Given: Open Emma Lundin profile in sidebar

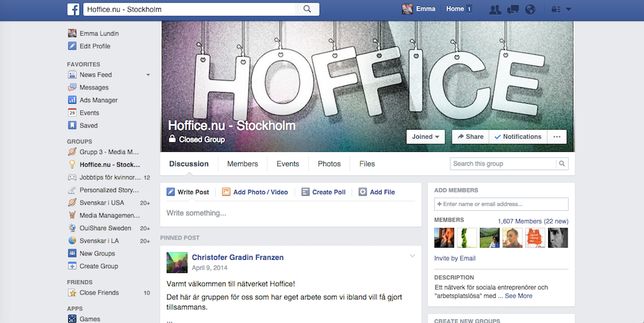Looking at the screenshot, I should click(99, 34).
